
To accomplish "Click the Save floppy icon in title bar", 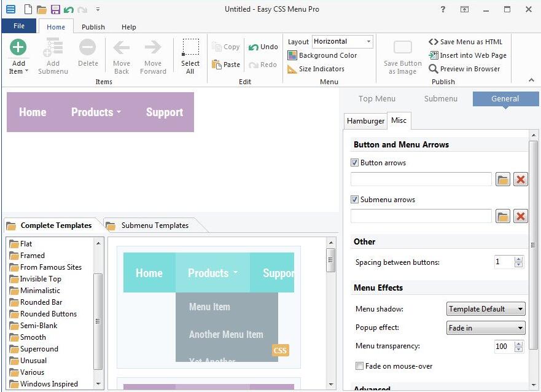I will 55,9.
